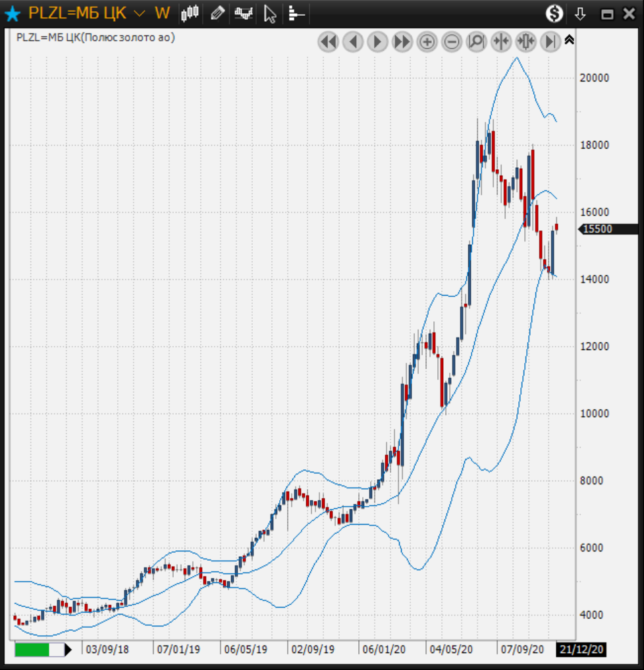Select the cursor pointer tool
Screen dimensions: 644x670
[270, 14]
